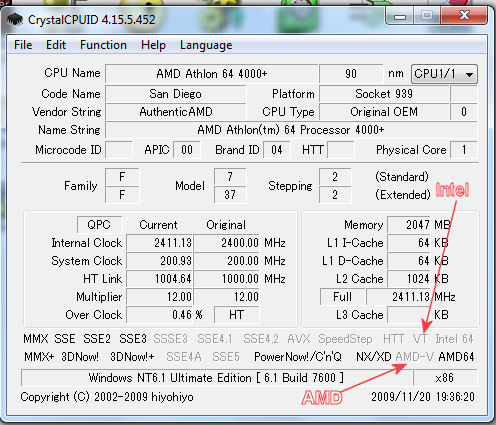The width and height of the screenshot is (496, 425).
Task: Click the Multiplier current value 12.00
Action: 160,297
